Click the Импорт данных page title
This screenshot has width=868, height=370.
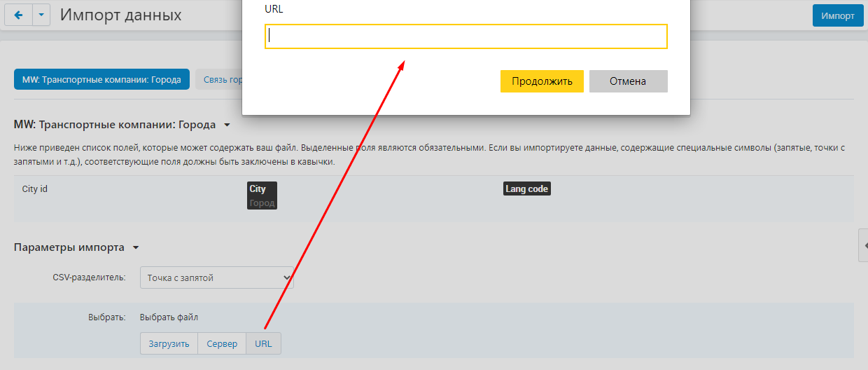(120, 15)
